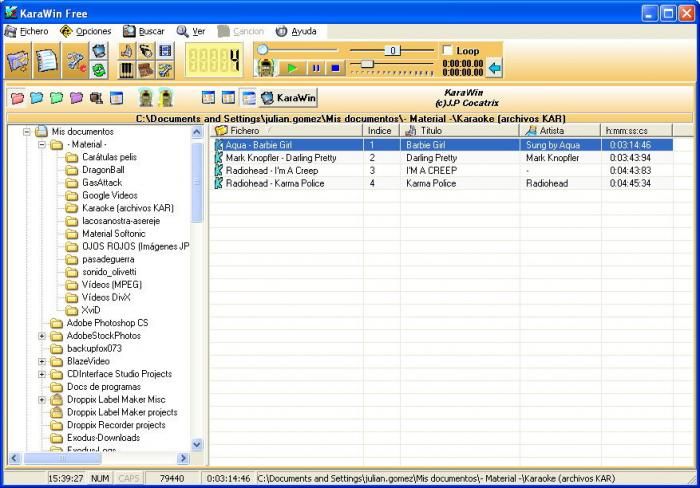This screenshot has height=488, width=700.
Task: Click the playback position slider handle
Action: tap(262, 49)
